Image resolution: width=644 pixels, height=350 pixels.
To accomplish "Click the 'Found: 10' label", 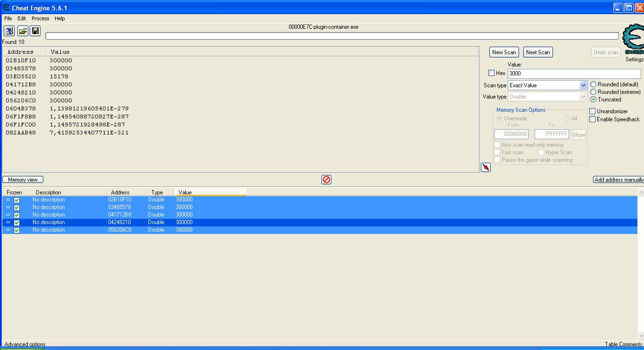I will (13, 42).
